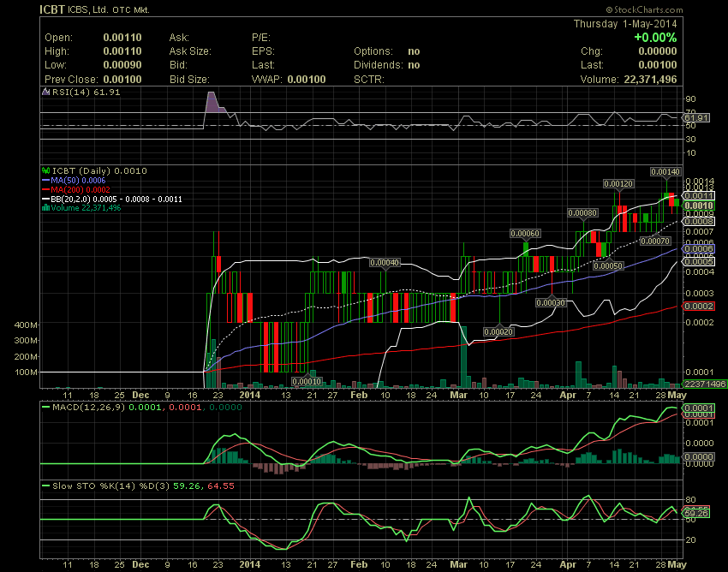Open the StockCharts.com copyright link
This screenshot has width=728, height=572.
pyautogui.click(x=644, y=9)
